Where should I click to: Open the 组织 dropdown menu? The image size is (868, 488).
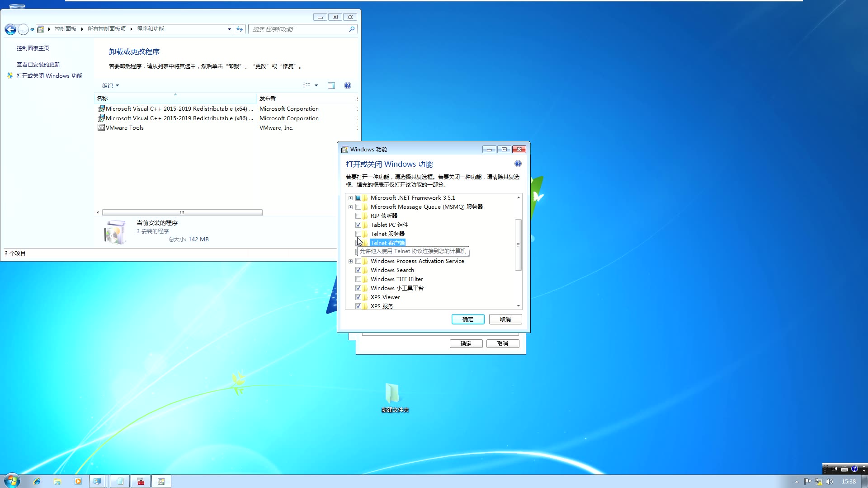(x=110, y=85)
